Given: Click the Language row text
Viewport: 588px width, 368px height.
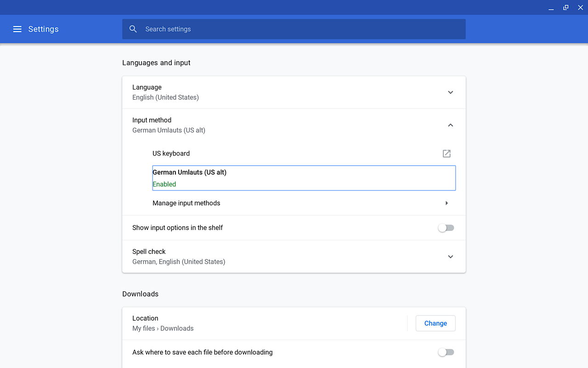Looking at the screenshot, I should 147,87.
